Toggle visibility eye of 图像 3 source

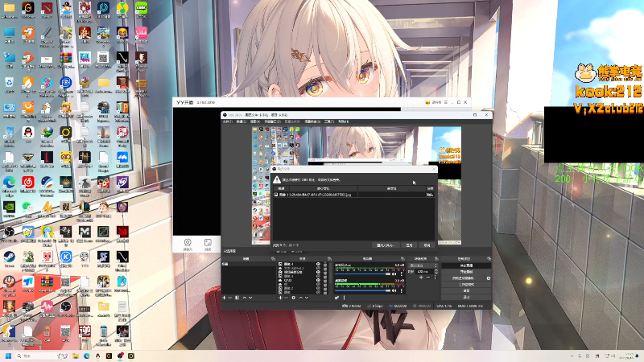318,276
